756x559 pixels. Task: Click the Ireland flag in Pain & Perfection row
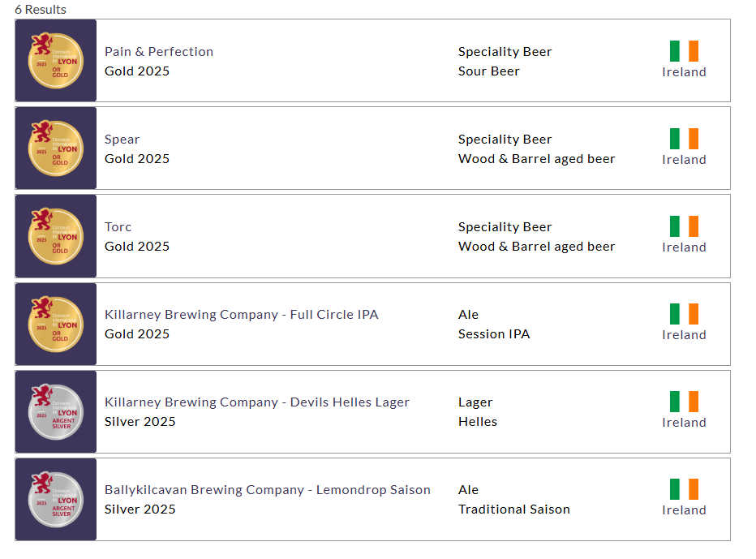[684, 51]
